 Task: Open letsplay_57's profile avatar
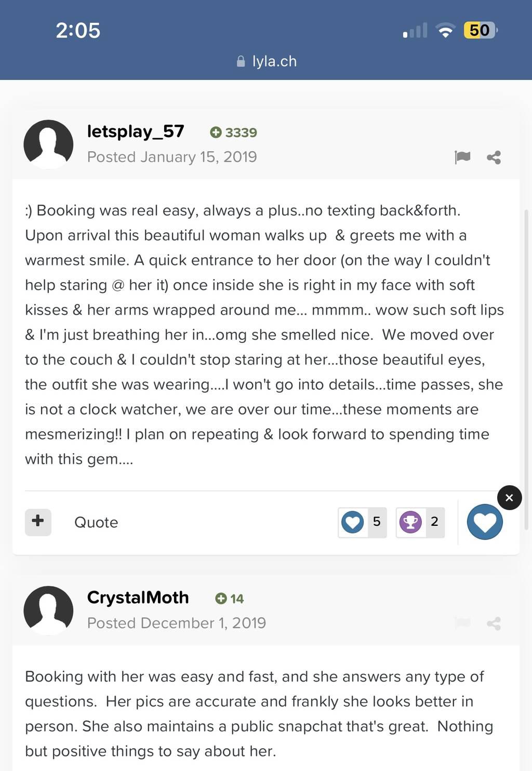point(48,144)
